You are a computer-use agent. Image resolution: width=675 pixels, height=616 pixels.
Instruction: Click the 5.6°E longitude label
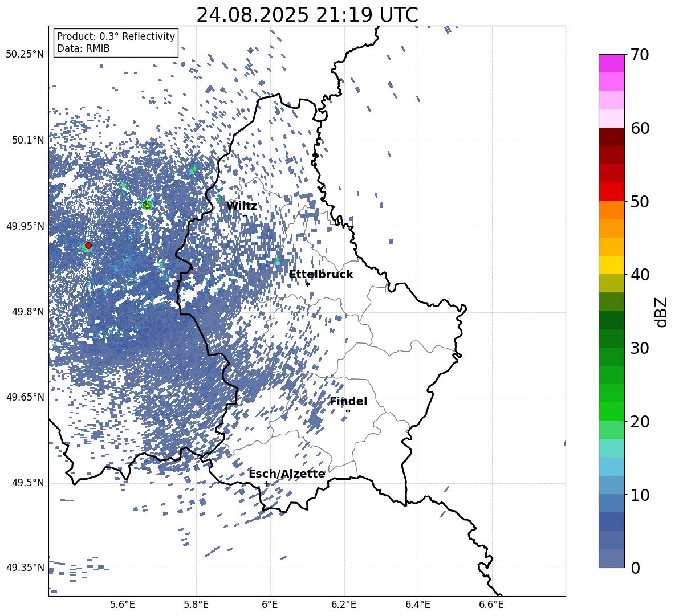[123, 605]
